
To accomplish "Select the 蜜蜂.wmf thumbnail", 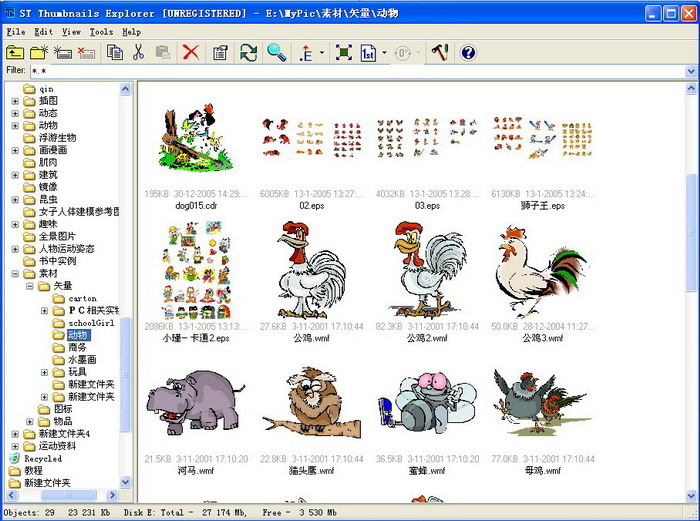I will tap(427, 403).
